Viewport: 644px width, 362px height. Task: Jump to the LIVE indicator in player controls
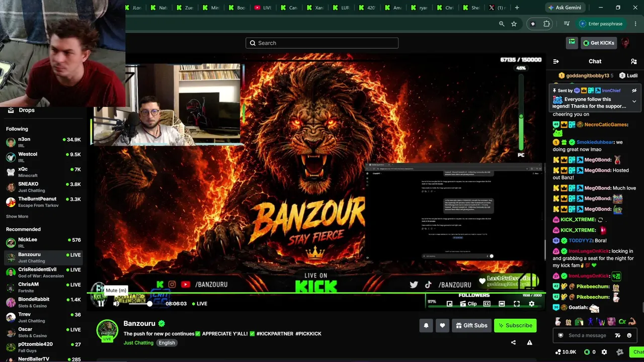coord(199,304)
